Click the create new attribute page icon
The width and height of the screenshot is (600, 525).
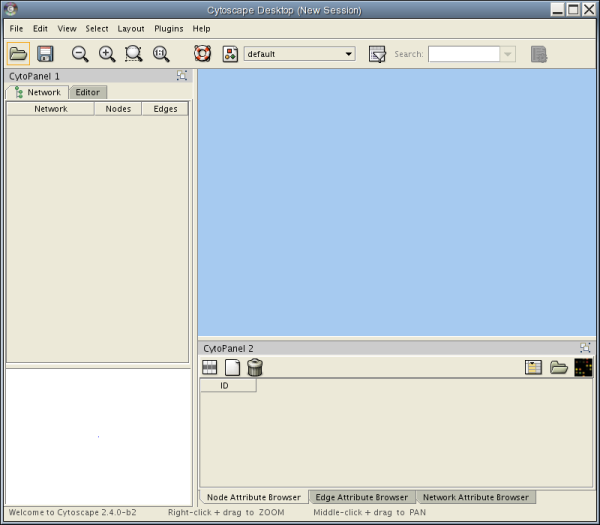click(232, 367)
